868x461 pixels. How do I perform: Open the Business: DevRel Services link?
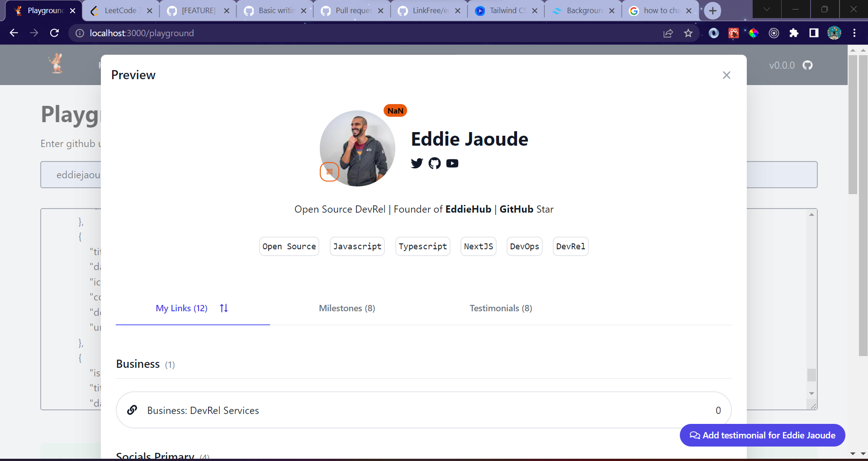tap(203, 410)
